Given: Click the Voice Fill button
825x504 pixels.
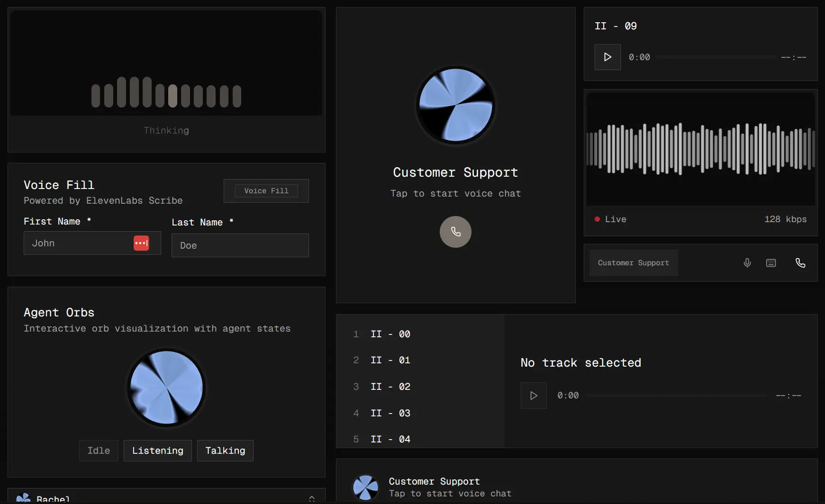Looking at the screenshot, I should [266, 190].
